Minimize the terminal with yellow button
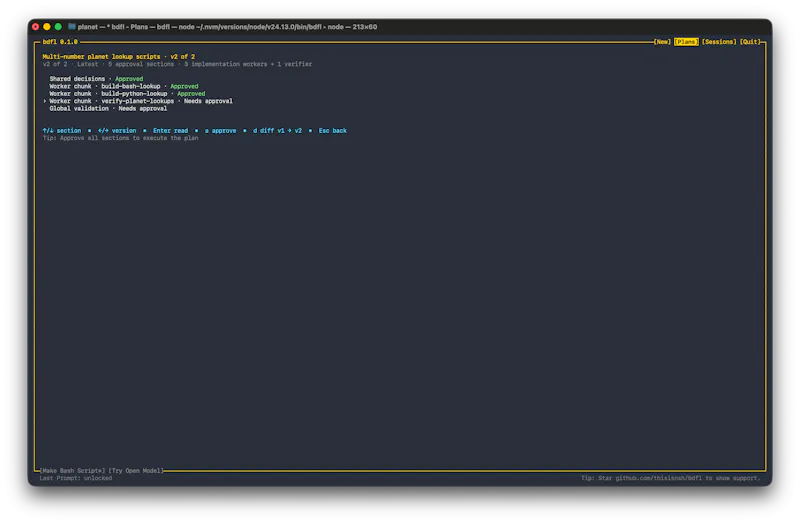This screenshot has height=523, width=800. pyautogui.click(x=47, y=27)
